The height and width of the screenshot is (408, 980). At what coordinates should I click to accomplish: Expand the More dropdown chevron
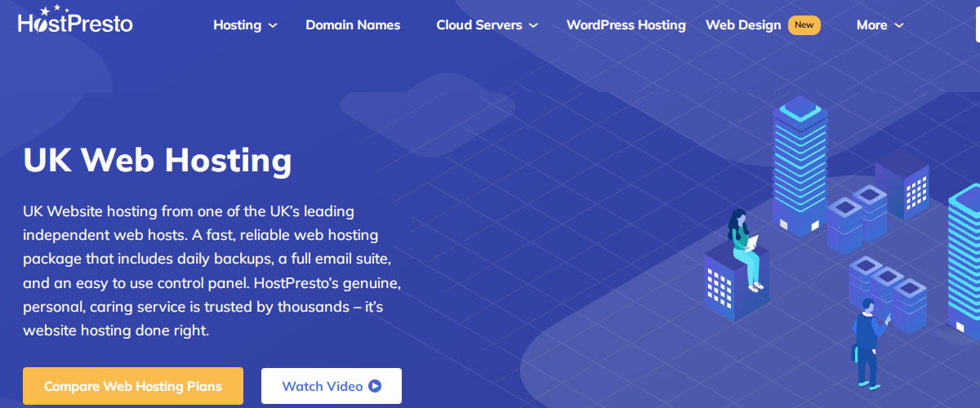pyautogui.click(x=899, y=25)
